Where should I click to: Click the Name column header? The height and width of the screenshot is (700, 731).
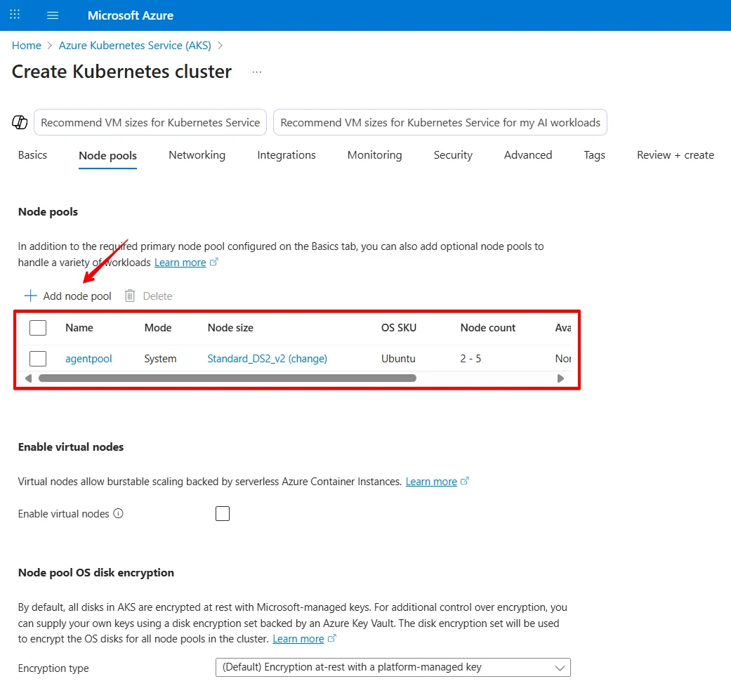tap(79, 328)
